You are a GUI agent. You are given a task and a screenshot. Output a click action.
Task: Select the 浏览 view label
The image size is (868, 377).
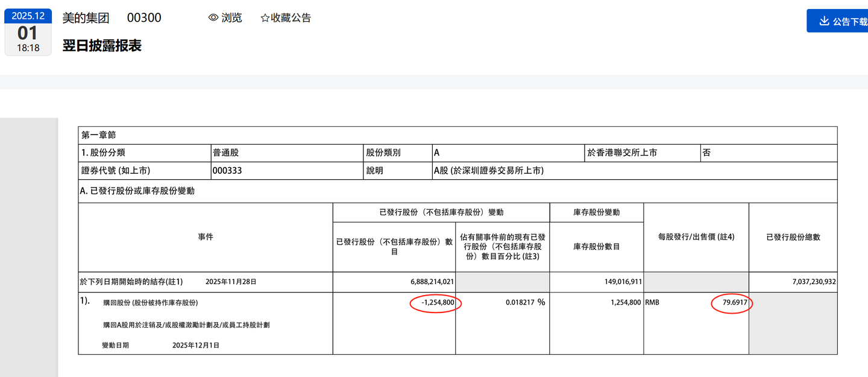(x=231, y=18)
